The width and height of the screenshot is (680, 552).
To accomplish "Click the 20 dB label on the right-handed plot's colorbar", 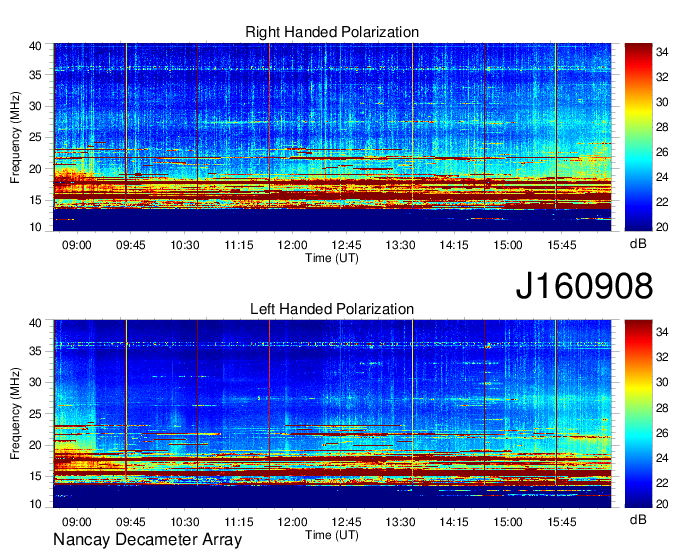I will 662,227.
